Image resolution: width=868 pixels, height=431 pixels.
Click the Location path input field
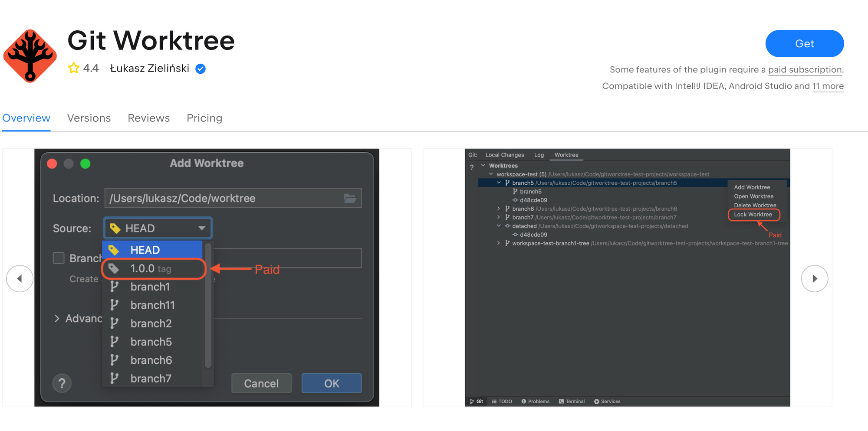click(x=224, y=199)
